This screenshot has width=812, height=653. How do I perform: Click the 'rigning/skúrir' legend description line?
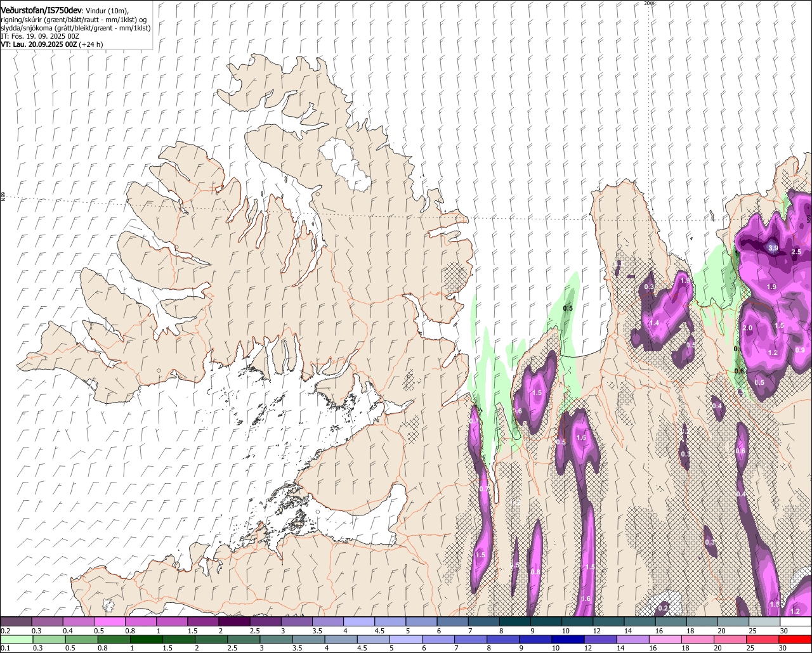click(74, 20)
